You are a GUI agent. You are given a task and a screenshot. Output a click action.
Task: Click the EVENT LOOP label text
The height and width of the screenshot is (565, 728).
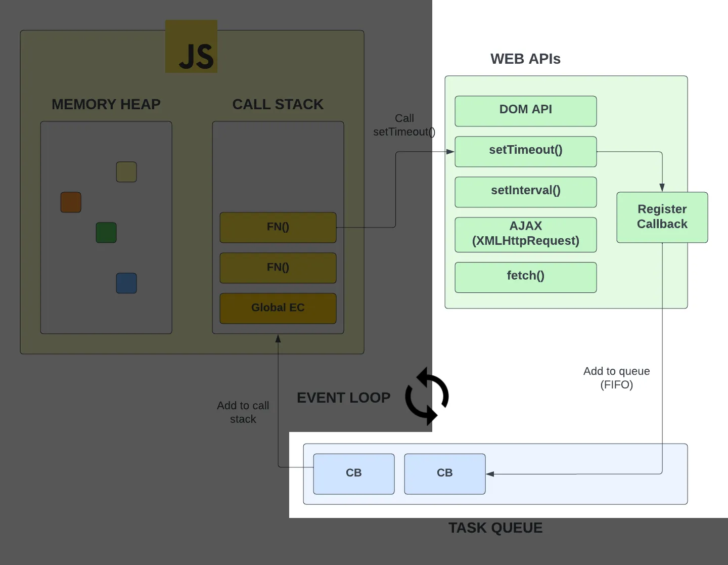pyautogui.click(x=343, y=398)
